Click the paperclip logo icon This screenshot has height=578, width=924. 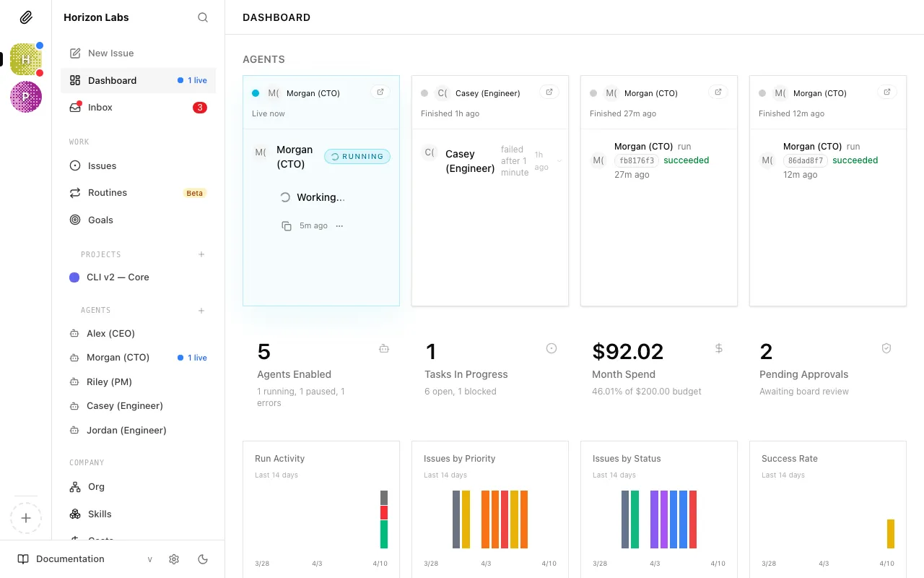coord(26,17)
